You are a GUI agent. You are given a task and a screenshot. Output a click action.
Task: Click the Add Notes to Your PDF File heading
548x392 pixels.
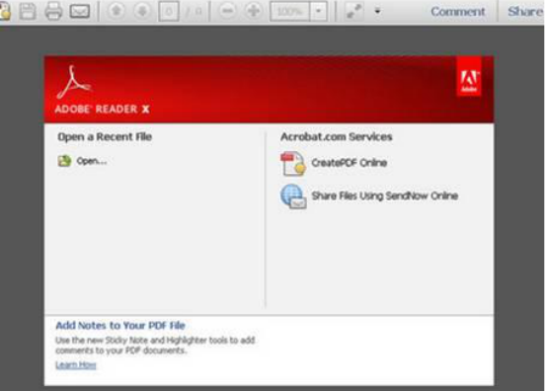[x=120, y=326]
